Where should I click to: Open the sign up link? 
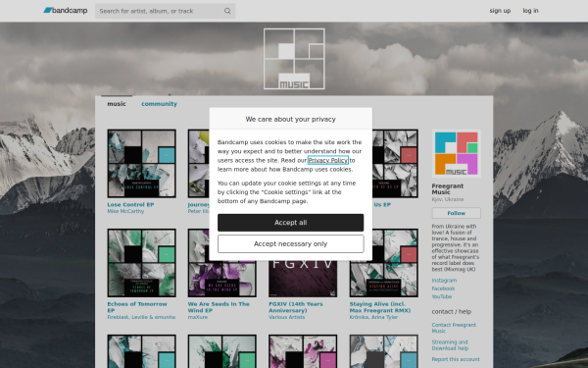[500, 11]
